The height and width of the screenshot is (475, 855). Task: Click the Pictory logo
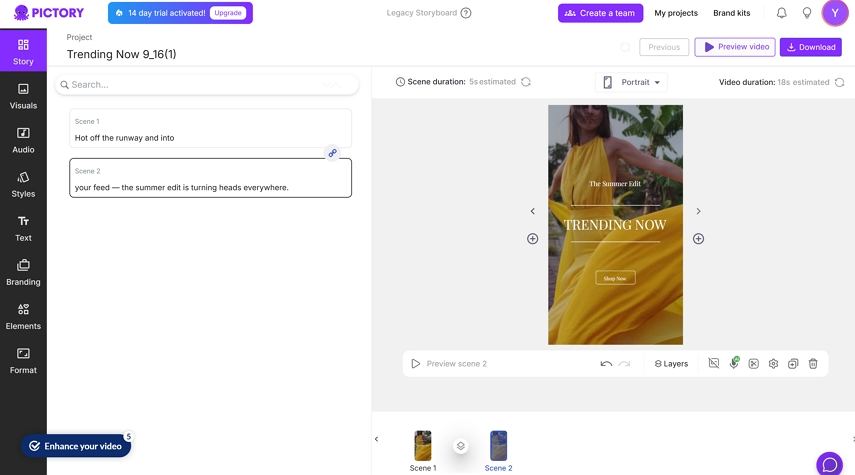coord(49,13)
